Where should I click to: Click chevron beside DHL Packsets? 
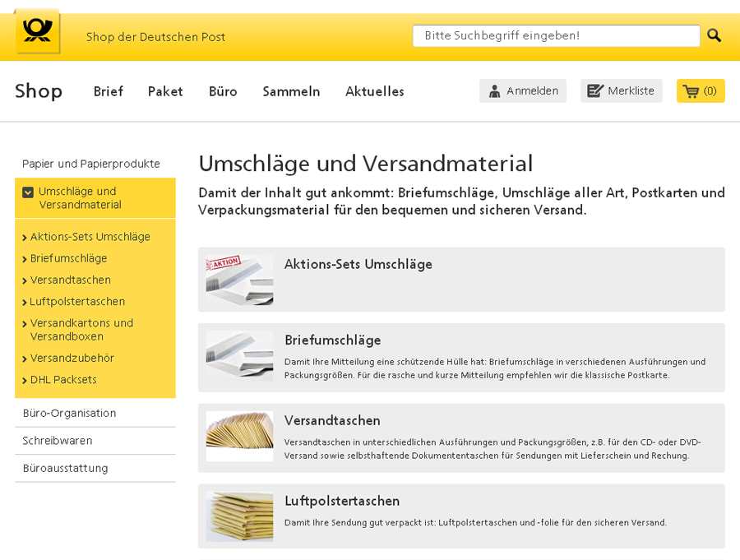click(x=25, y=381)
